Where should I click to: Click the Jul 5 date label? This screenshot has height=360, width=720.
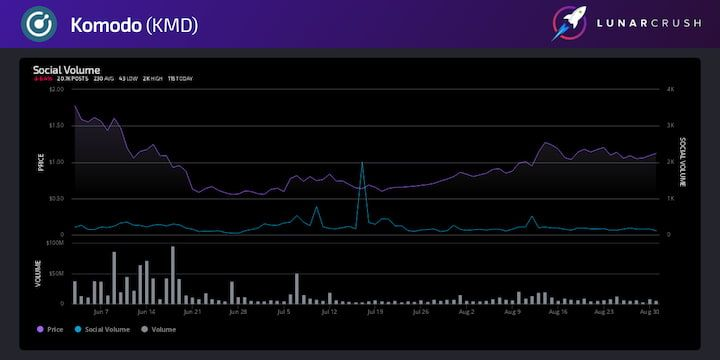(284, 312)
